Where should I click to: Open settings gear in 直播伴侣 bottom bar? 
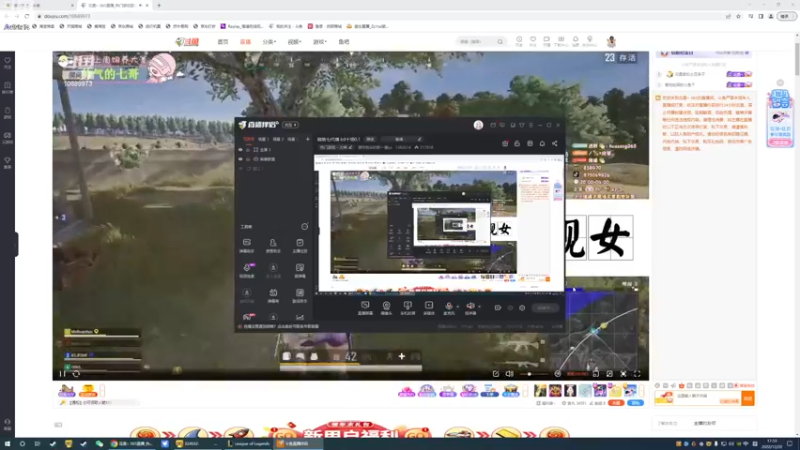click(522, 308)
